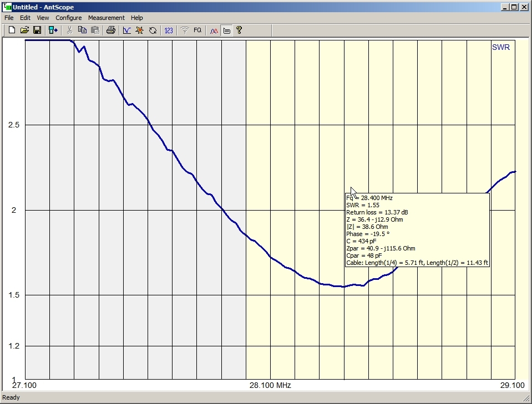Open the Measurement menu
Image resolution: width=532 pixels, height=404 pixels.
coord(107,18)
